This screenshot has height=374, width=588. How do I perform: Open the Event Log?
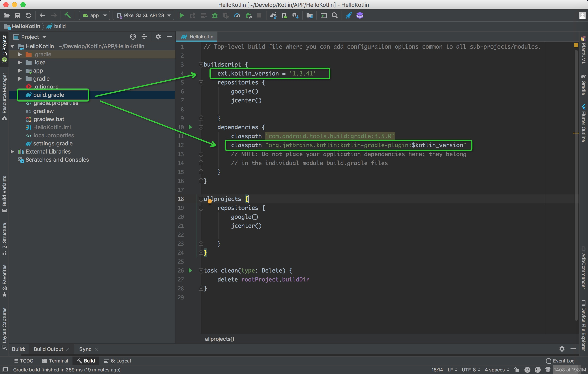click(560, 361)
